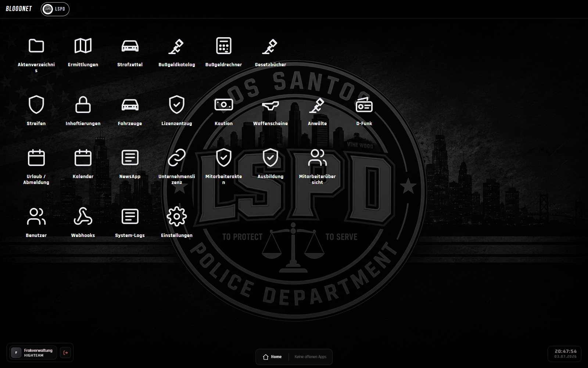The image size is (588, 368).
Task: Open the Einstellungen gear app
Action: (x=177, y=222)
